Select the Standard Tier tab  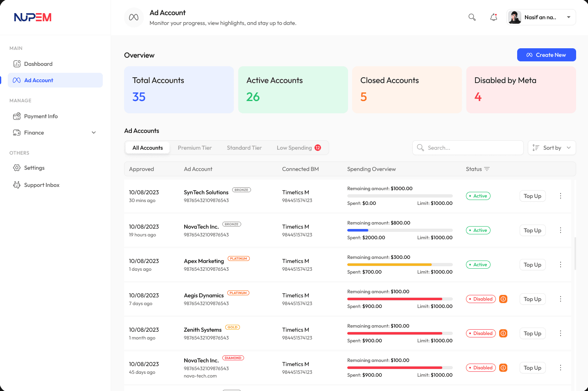(244, 148)
